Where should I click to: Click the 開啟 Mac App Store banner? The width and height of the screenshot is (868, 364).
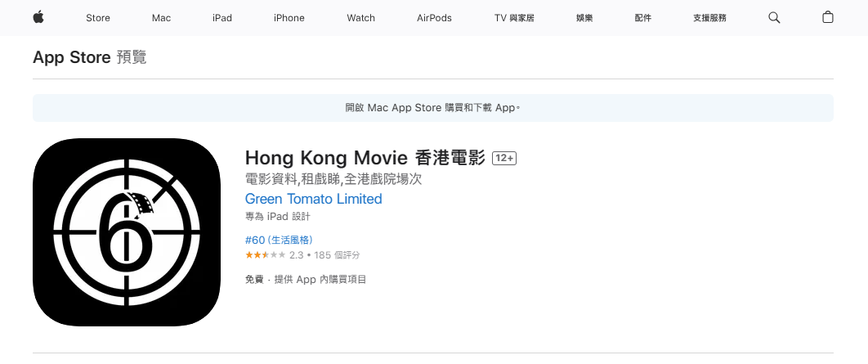click(432, 108)
